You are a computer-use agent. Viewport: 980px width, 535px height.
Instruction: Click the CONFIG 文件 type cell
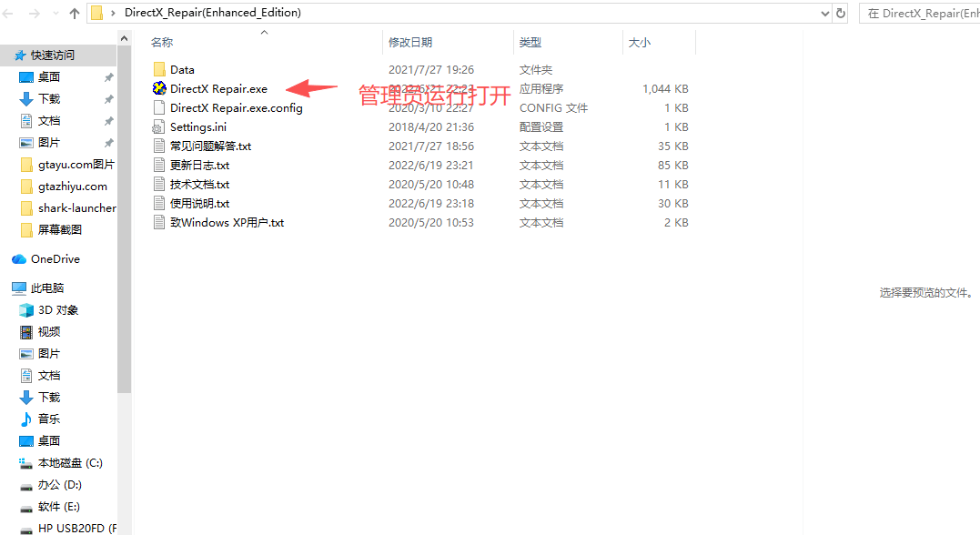coord(553,107)
